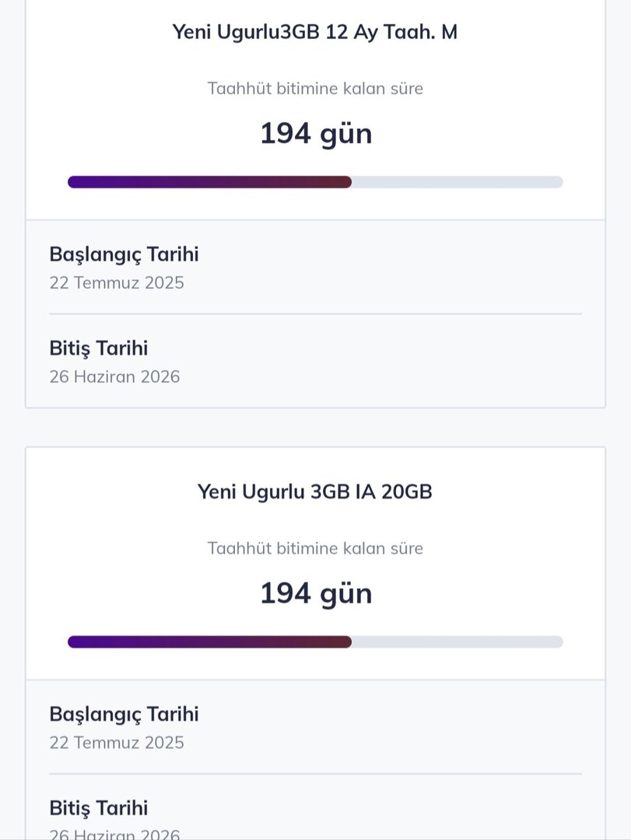Click the divider line above the second card's "Bitiş Tarihi"
This screenshot has width=631, height=840.
tap(315, 774)
